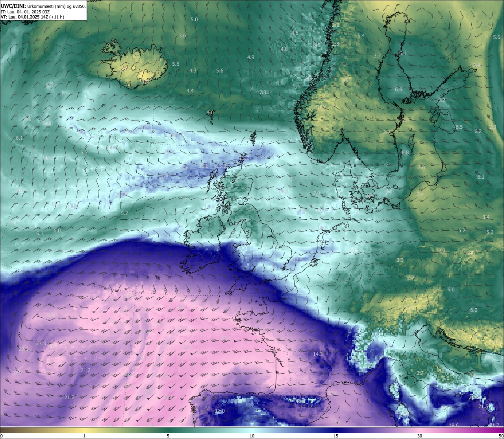Click the map value 21.5

pyautogui.click(x=483, y=406)
